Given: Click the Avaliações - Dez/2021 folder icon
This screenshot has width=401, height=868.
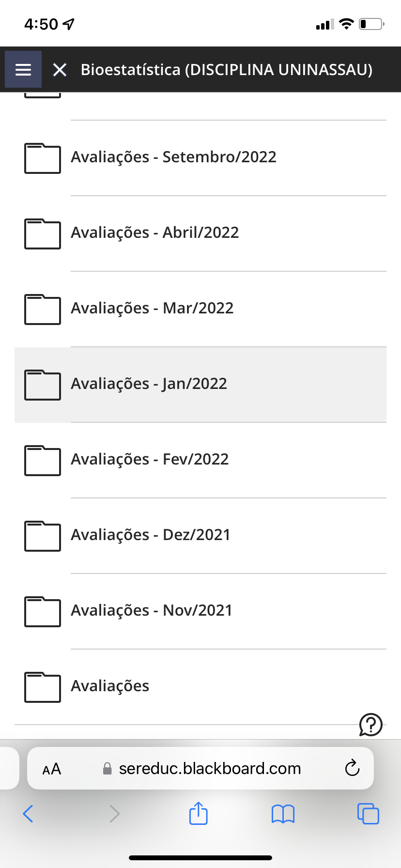Looking at the screenshot, I should 43,536.
